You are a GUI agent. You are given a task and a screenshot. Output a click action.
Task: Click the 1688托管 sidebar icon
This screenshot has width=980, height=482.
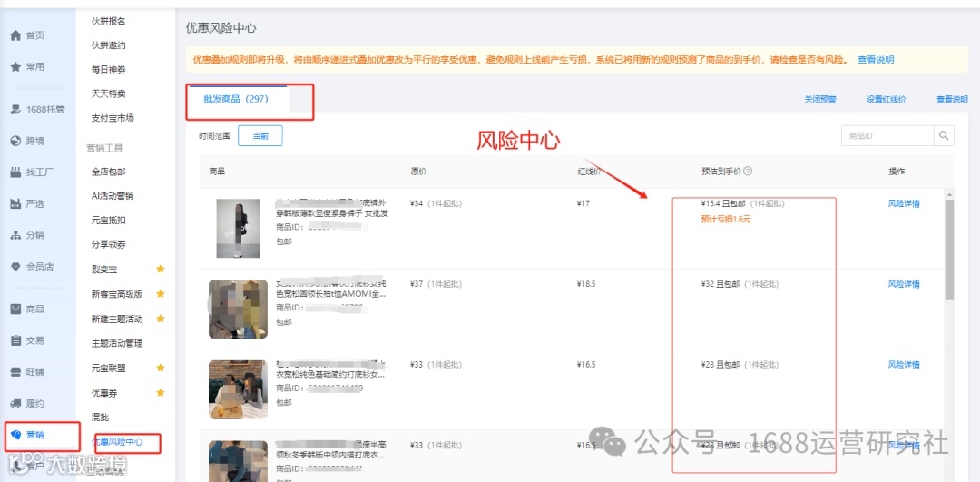[x=15, y=110]
